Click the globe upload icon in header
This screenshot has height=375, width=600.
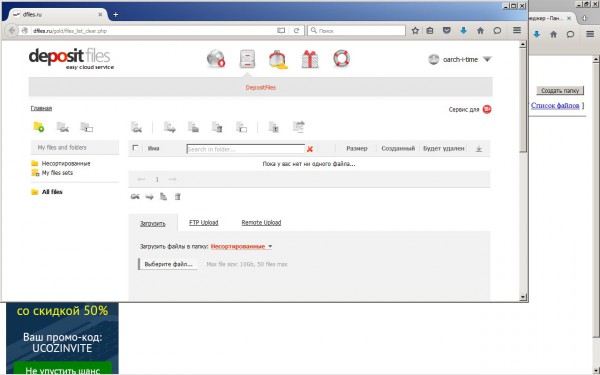(x=216, y=59)
